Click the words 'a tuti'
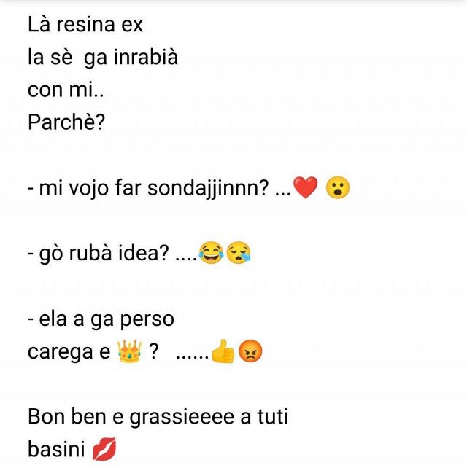467x476 pixels. 264,416
